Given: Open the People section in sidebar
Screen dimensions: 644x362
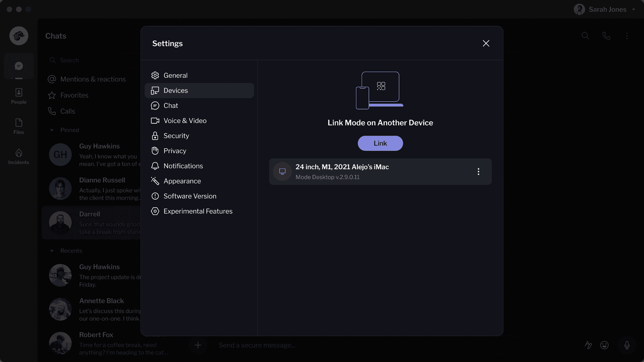Looking at the screenshot, I should [19, 96].
